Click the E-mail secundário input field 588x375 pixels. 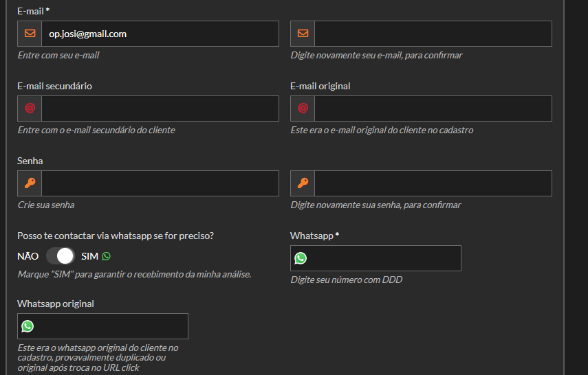pyautogui.click(x=160, y=109)
